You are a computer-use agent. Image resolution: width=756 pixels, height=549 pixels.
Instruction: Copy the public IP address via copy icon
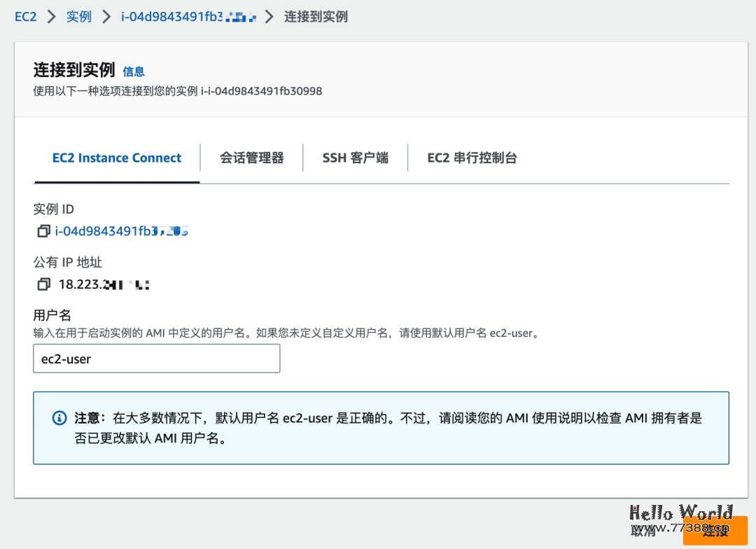pyautogui.click(x=43, y=284)
